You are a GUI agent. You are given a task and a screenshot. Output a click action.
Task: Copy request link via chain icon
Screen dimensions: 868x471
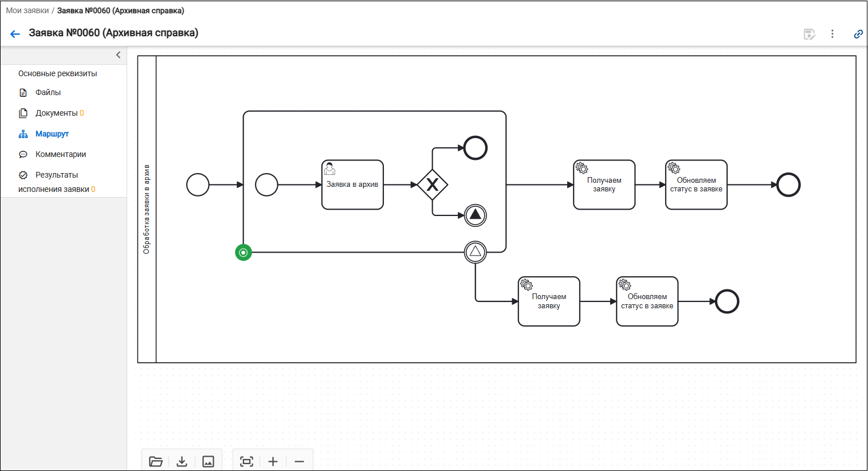click(858, 34)
